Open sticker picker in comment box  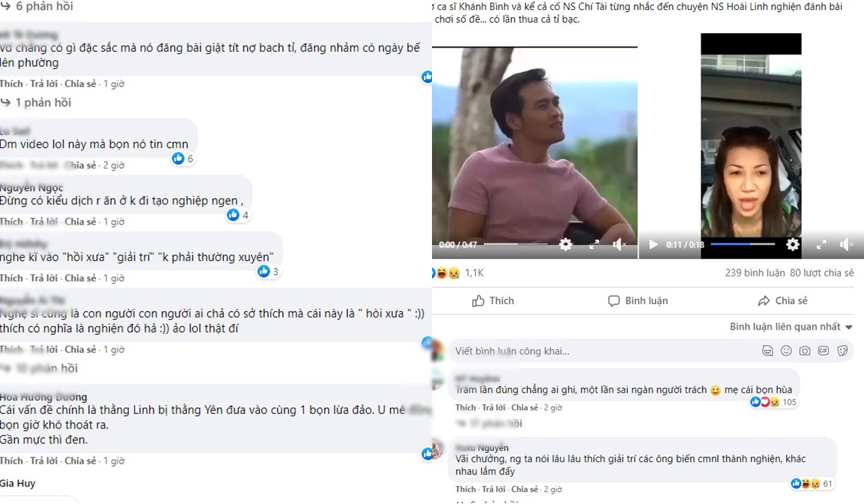pos(842,351)
